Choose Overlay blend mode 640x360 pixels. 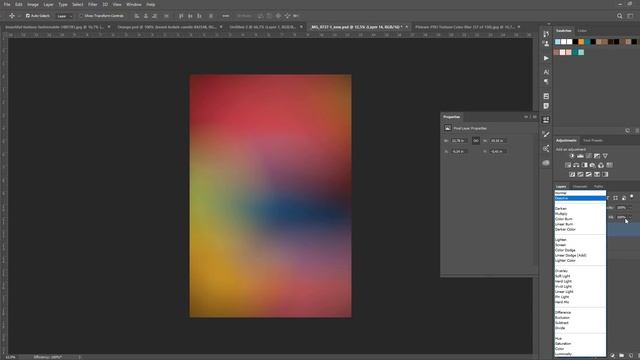pos(580,271)
